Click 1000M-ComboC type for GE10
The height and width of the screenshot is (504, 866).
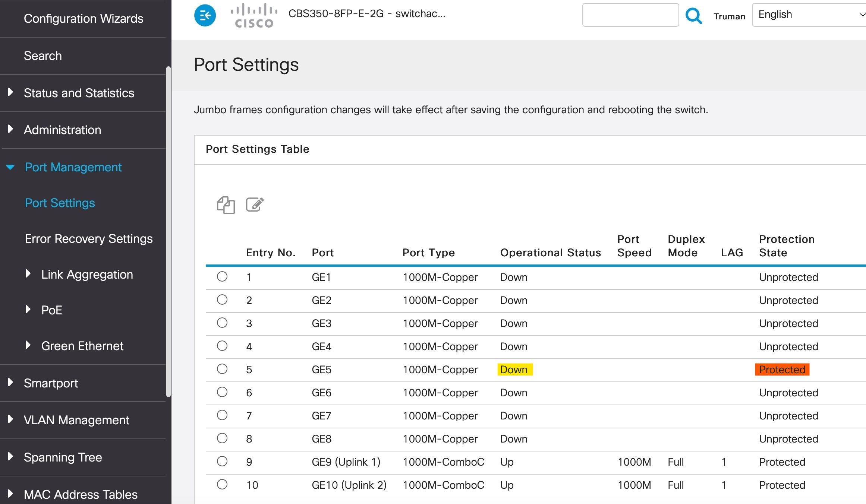(443, 485)
